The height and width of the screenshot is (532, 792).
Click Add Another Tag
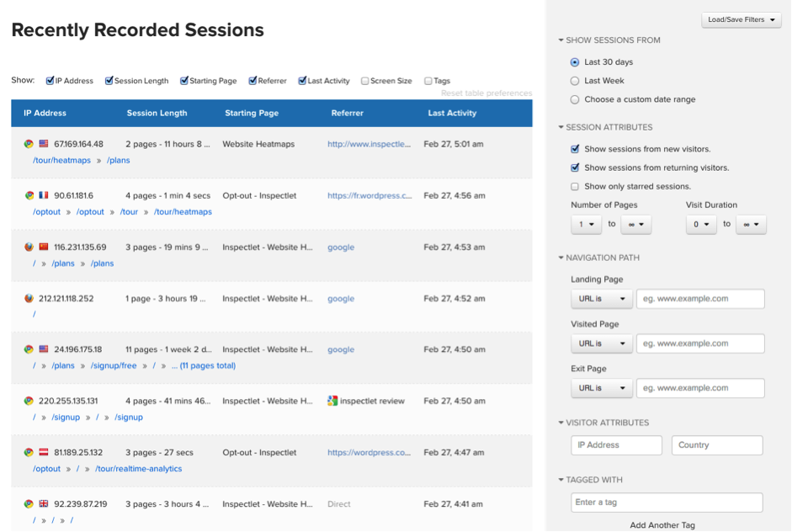(662, 525)
